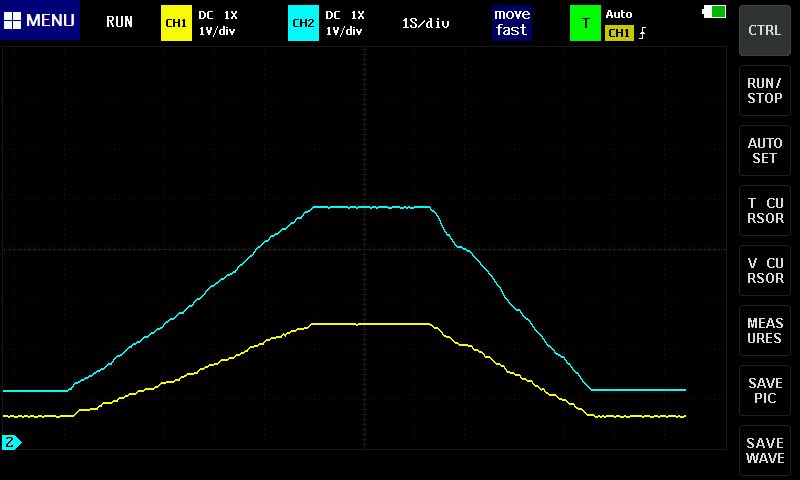Click the SAVE WAVE button
800x480 pixels.
click(765, 451)
